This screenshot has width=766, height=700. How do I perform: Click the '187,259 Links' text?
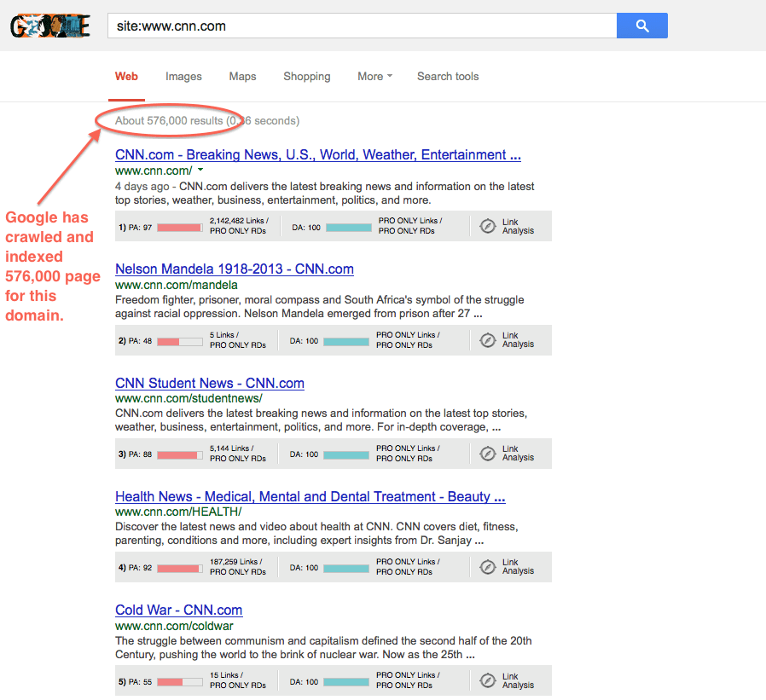236,562
